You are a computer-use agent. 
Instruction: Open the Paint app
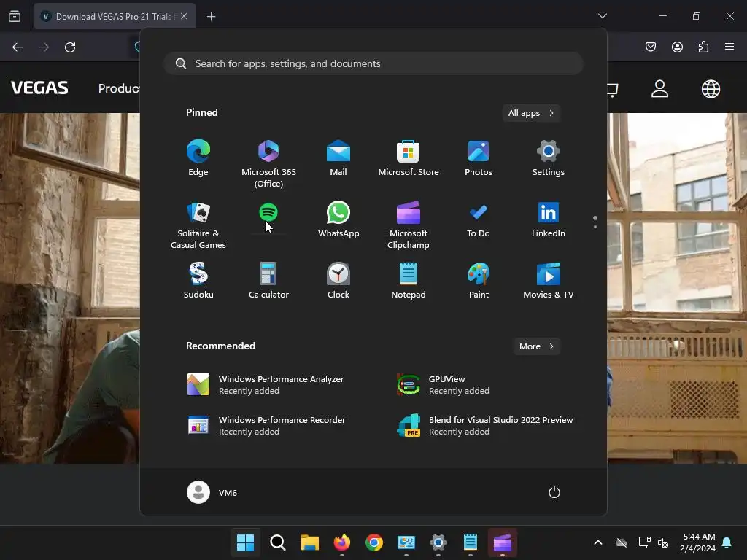[x=479, y=281]
